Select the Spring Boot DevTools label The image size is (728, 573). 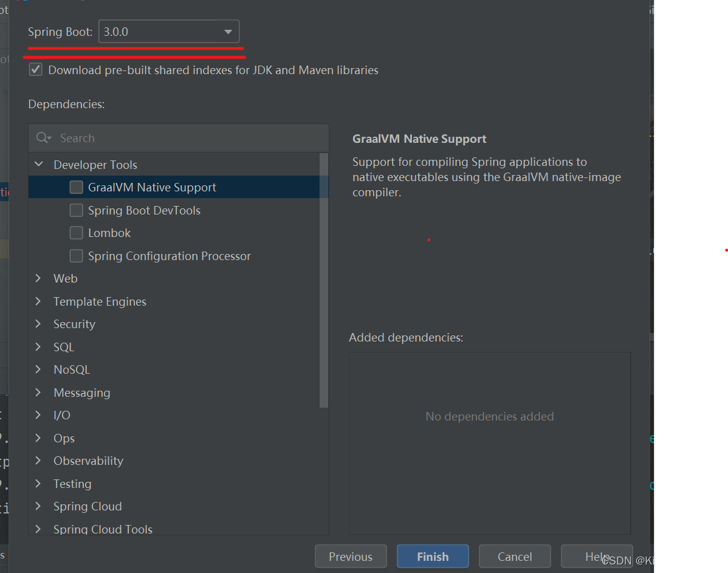click(x=144, y=210)
